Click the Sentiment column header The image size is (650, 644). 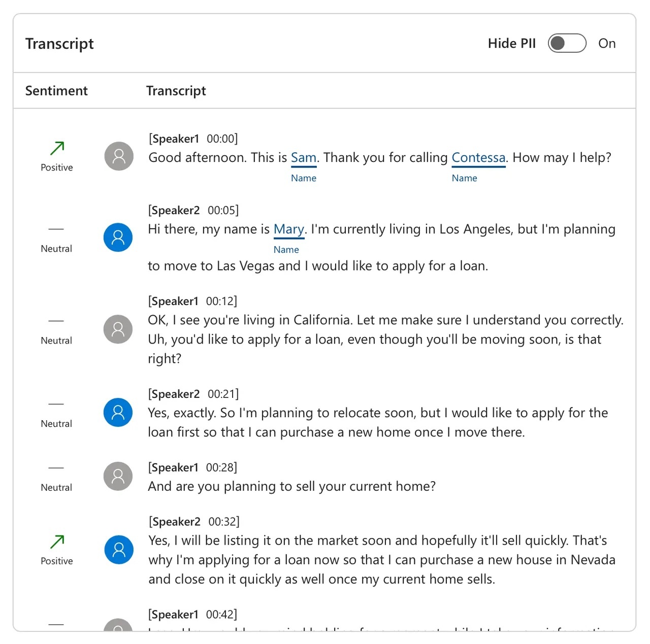tap(56, 91)
